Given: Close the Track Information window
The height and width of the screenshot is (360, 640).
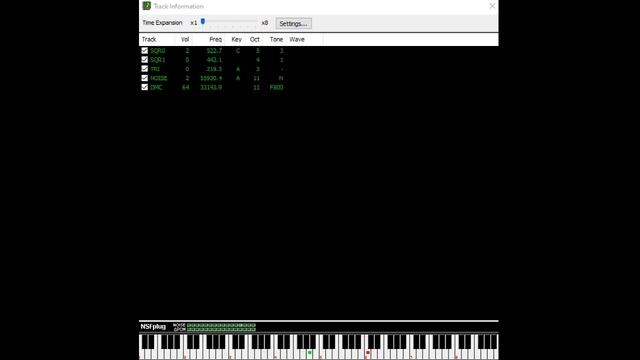Looking at the screenshot, I should click(492, 6).
